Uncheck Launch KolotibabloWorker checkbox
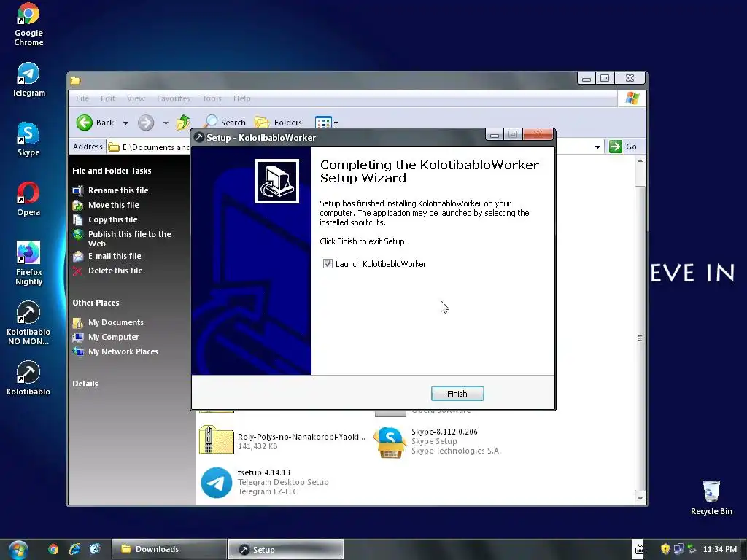Screen dimensions: 747x560 pyautogui.click(x=328, y=264)
